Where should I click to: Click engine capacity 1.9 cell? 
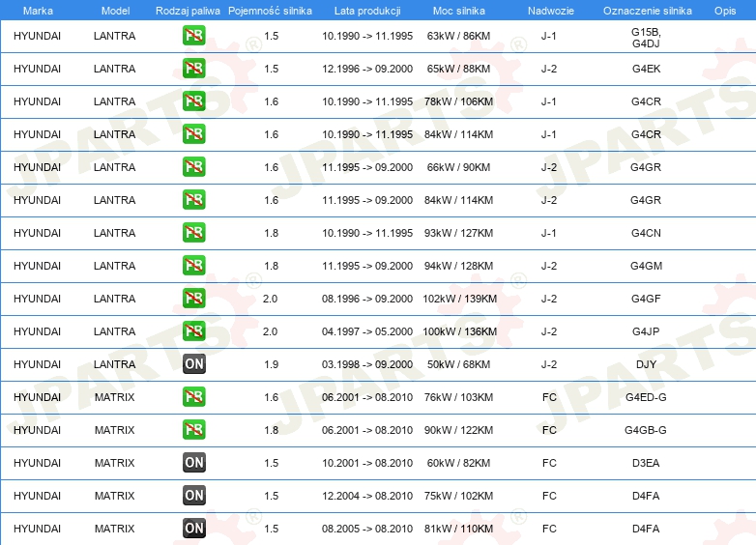pos(271,364)
